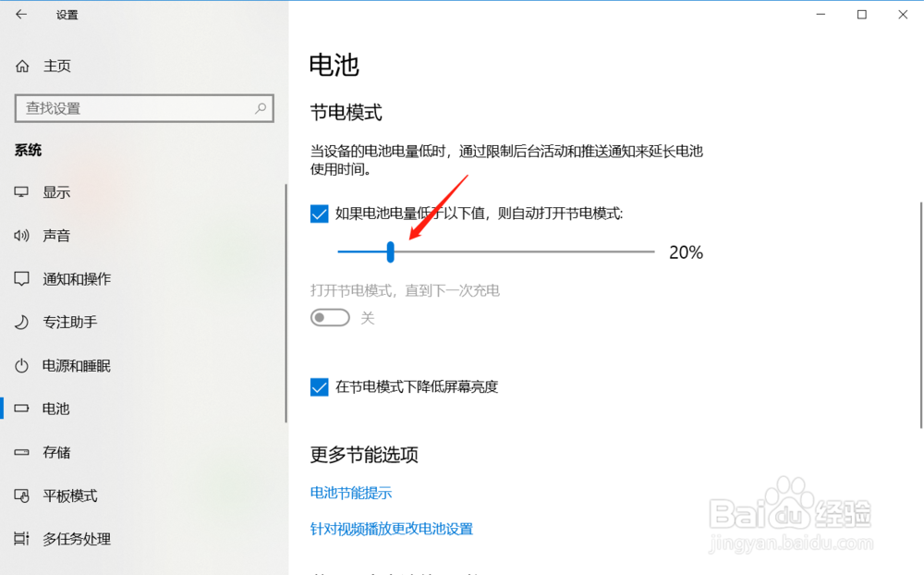Open the 电池节能提示 link
The height and width of the screenshot is (575, 924).
[x=351, y=493]
